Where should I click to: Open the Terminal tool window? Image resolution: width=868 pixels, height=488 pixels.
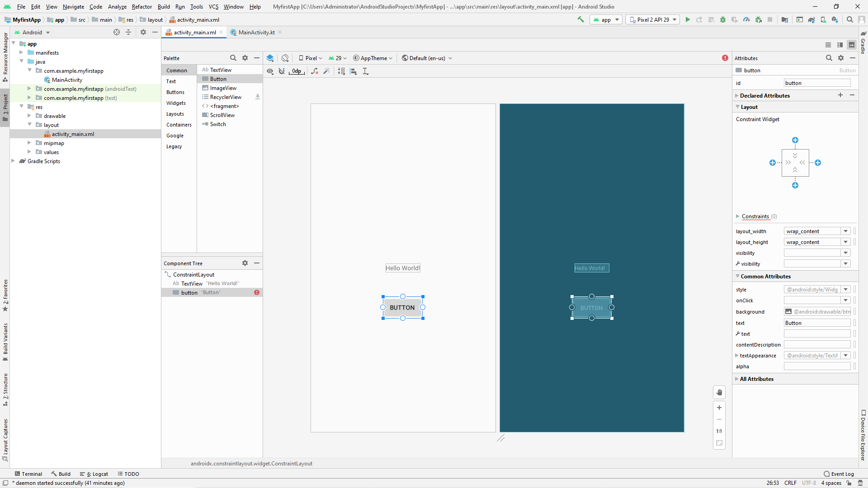pos(28,474)
